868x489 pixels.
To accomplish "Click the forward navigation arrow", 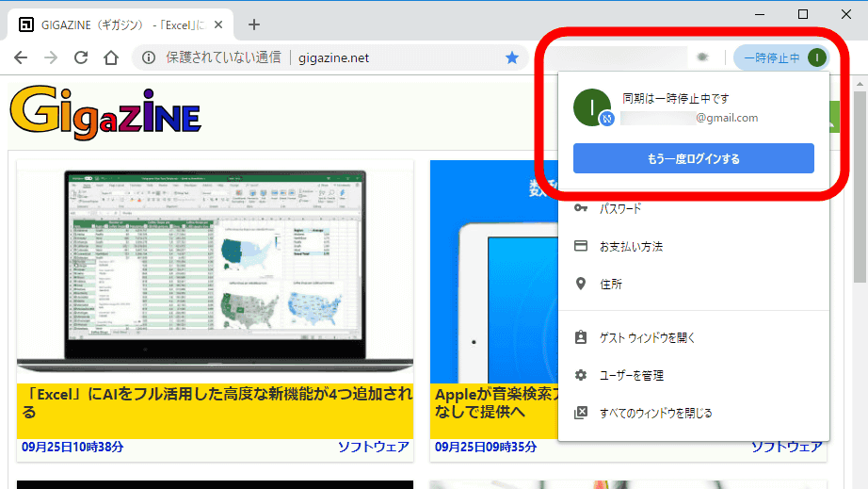I will tap(51, 58).
